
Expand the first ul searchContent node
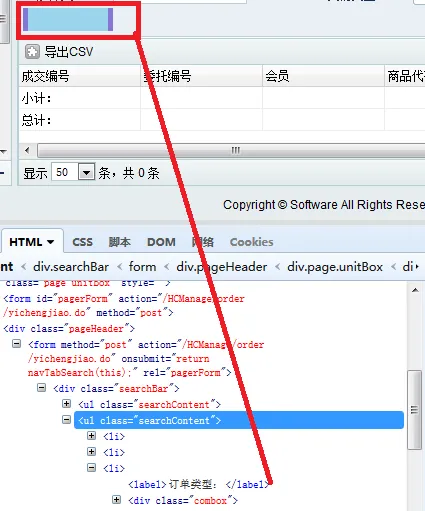(x=66, y=404)
